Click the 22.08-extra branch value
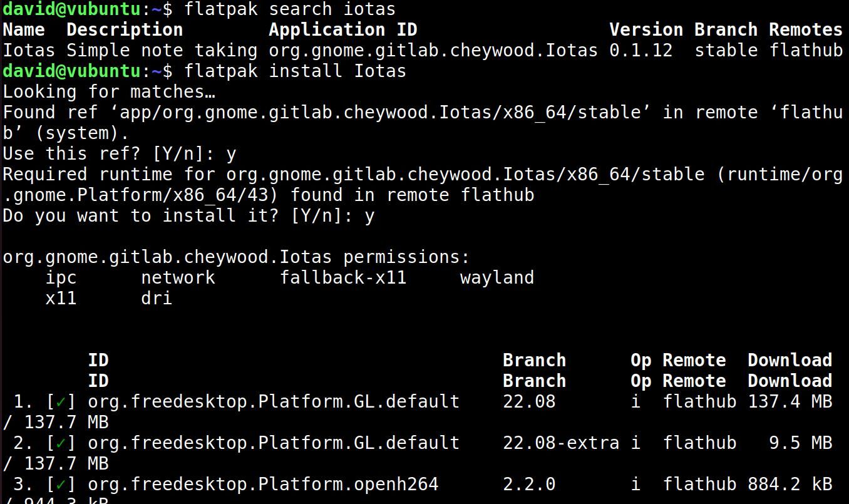The height and width of the screenshot is (504, 849). [561, 443]
